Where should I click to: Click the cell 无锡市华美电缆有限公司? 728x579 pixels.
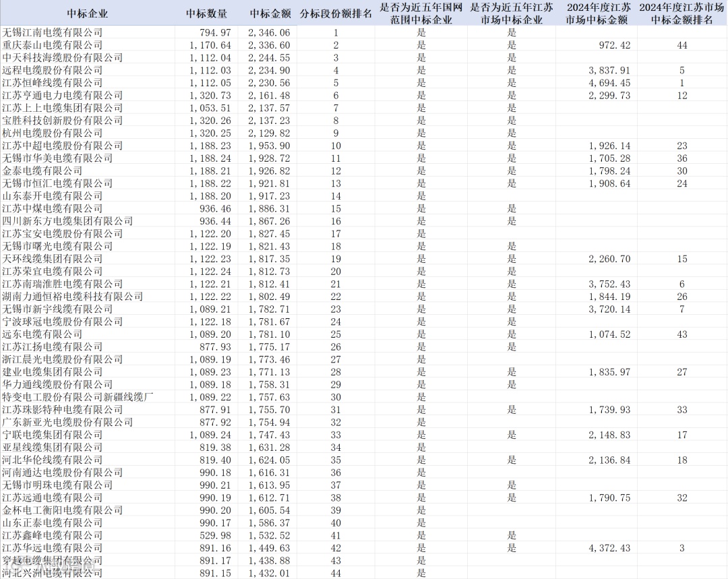pyautogui.click(x=57, y=158)
